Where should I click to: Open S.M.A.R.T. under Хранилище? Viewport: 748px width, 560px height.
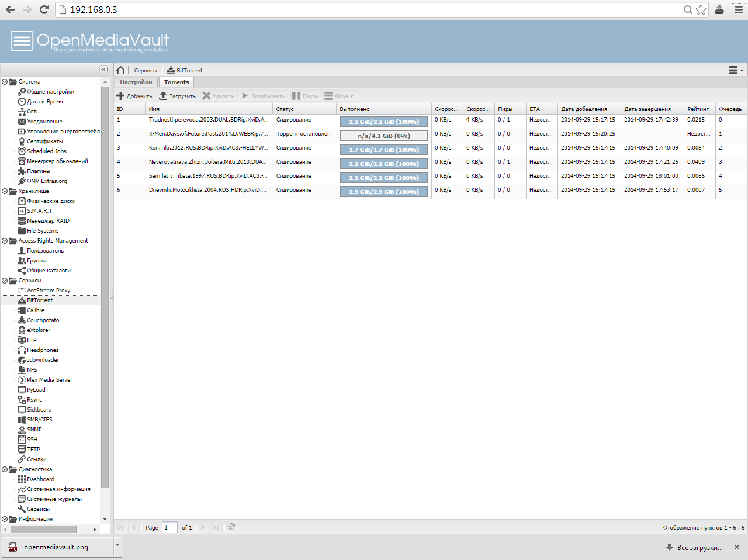[40, 211]
